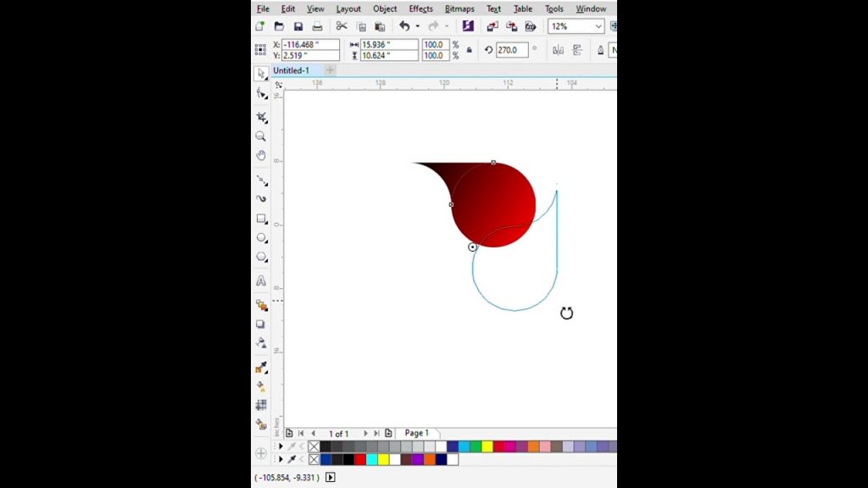This screenshot has width=868, height=488.
Task: Select the Rectangle tool
Action: click(x=260, y=219)
